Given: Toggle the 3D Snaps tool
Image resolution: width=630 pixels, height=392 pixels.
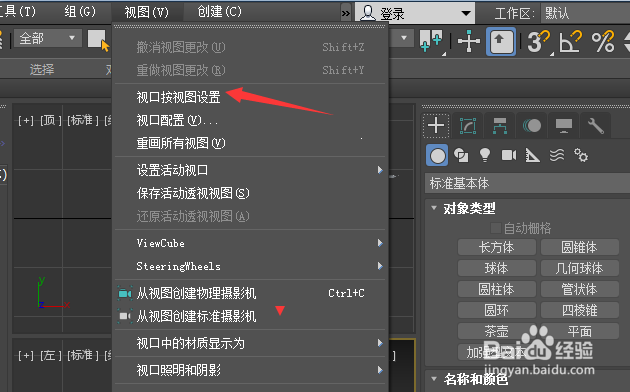Looking at the screenshot, I should (x=538, y=41).
